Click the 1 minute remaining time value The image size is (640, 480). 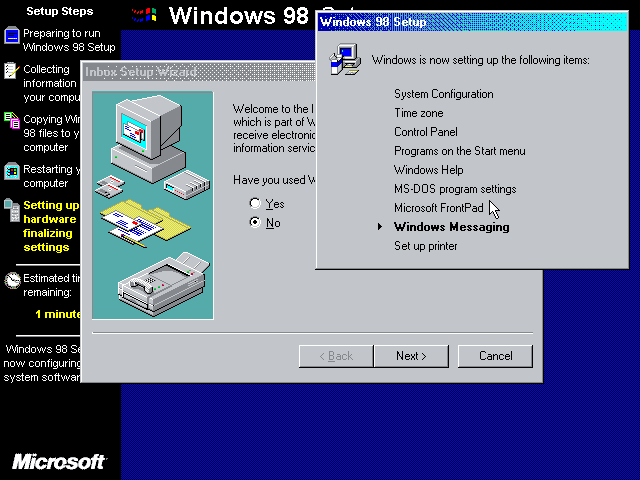coord(58,314)
